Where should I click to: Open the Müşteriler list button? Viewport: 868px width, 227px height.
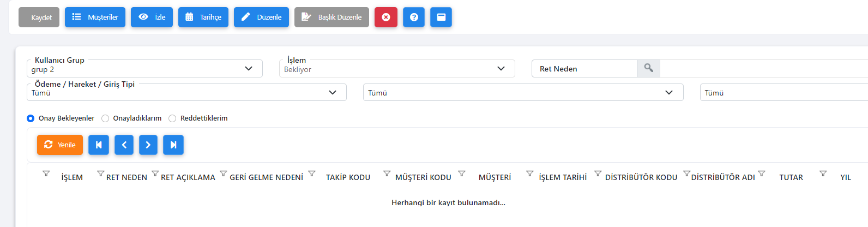pyautogui.click(x=95, y=17)
